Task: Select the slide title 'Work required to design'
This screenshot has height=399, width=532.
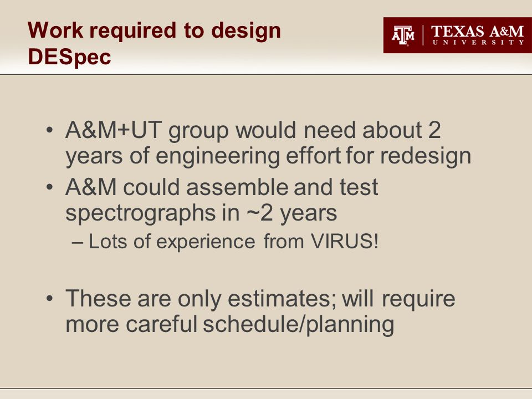Action: (x=155, y=30)
